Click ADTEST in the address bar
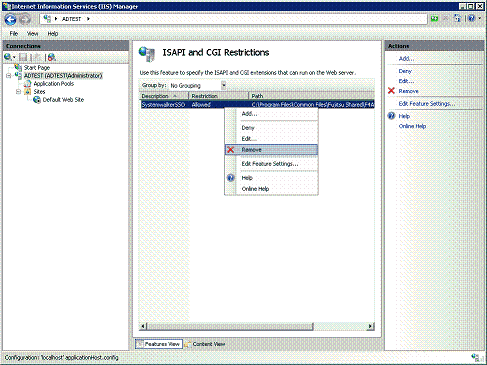This screenshot has height=365, width=487. click(71, 19)
